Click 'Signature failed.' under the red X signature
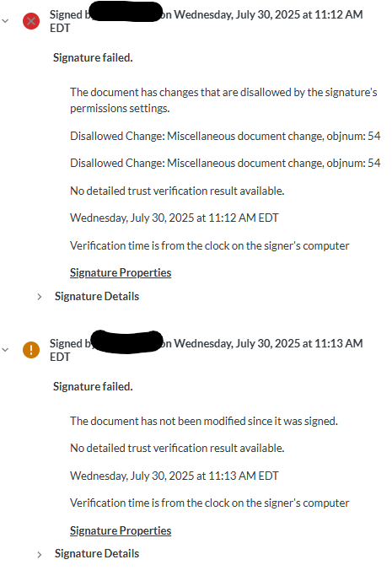The image size is (392, 581). [93, 58]
